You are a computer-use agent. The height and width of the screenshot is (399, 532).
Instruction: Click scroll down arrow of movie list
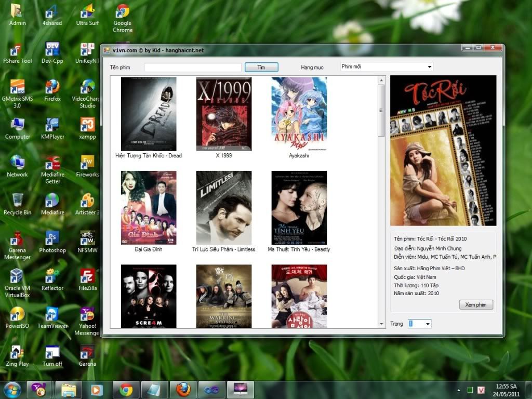pos(381,324)
